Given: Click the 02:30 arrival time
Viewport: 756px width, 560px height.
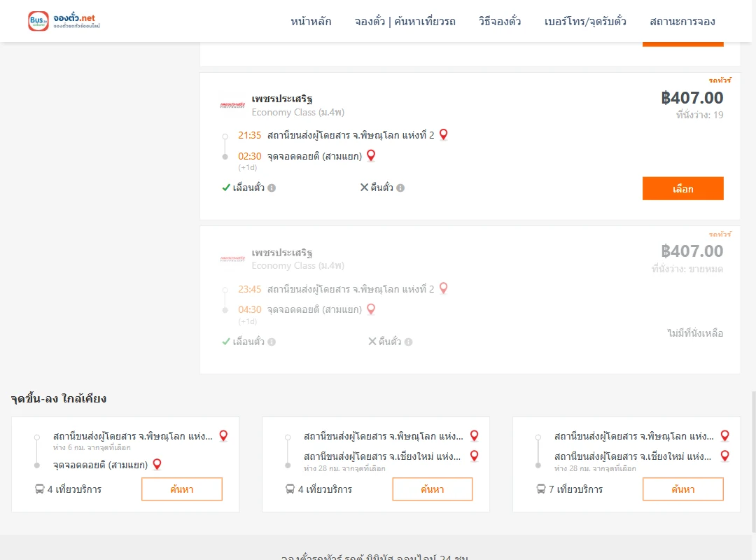Looking at the screenshot, I should (249, 156).
